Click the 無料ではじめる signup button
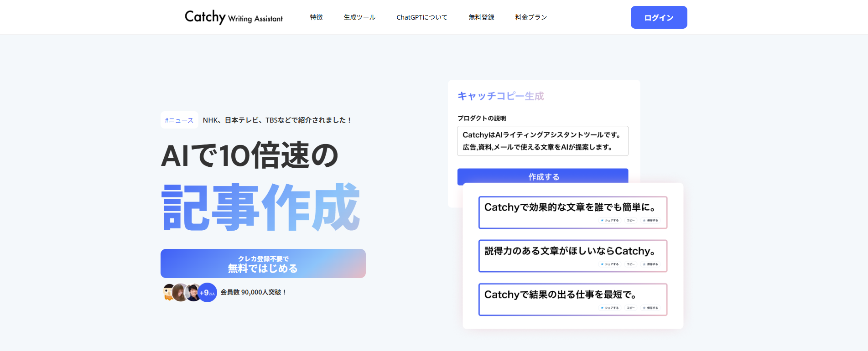 [x=263, y=263]
